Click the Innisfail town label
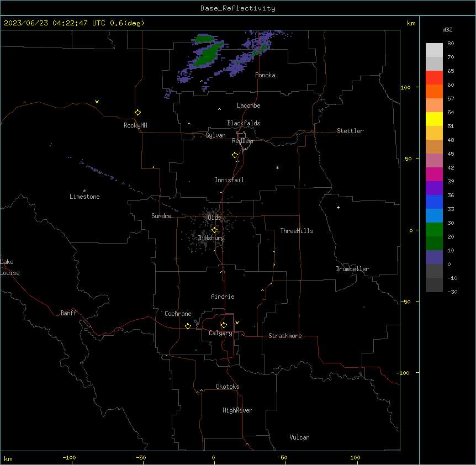476x465 pixels. [229, 180]
